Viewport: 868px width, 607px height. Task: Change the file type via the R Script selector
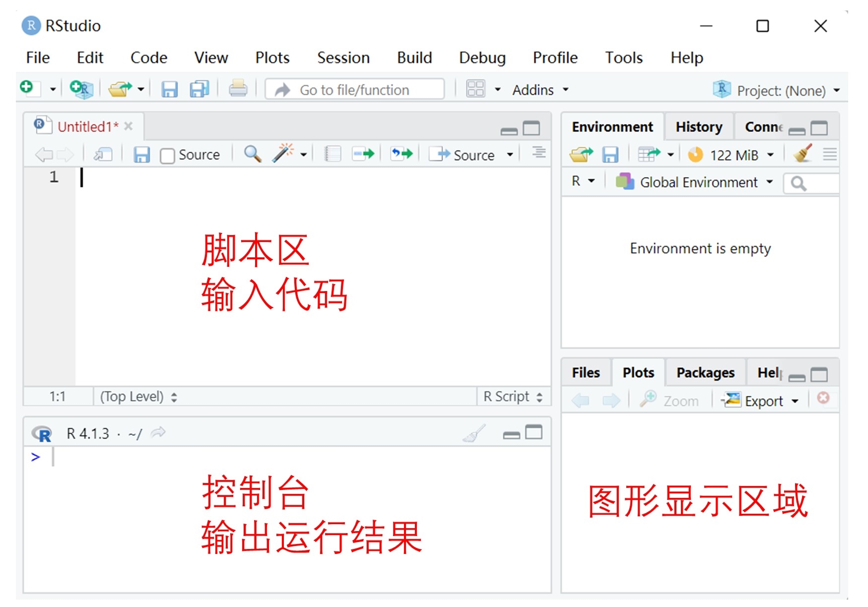513,397
